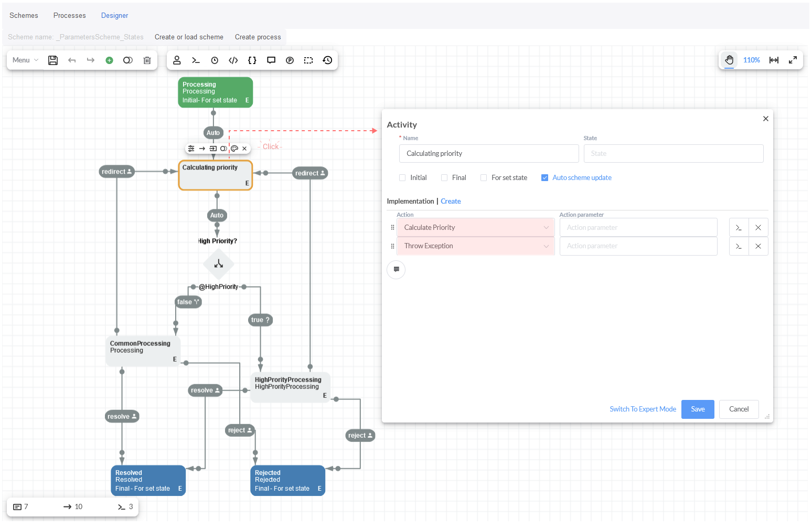The height and width of the screenshot is (528, 812).
Task: Delete selected items with the trash icon
Action: point(147,60)
